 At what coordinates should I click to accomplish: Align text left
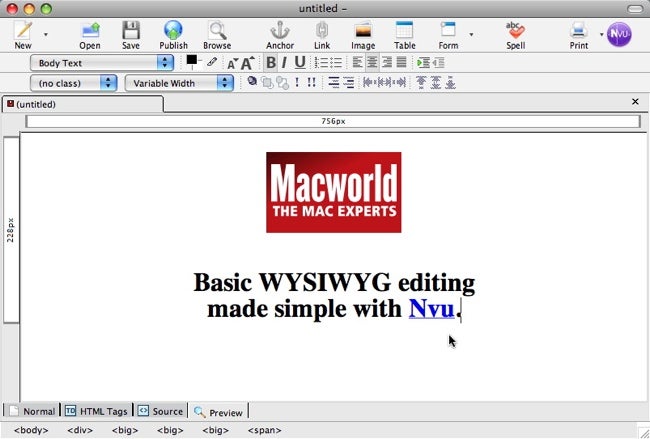[357, 63]
